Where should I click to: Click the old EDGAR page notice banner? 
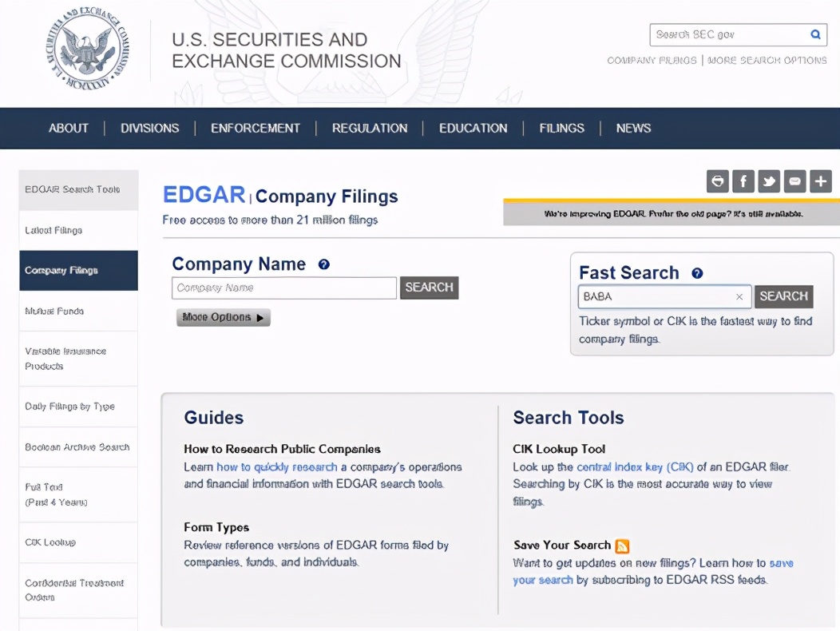pyautogui.click(x=672, y=213)
